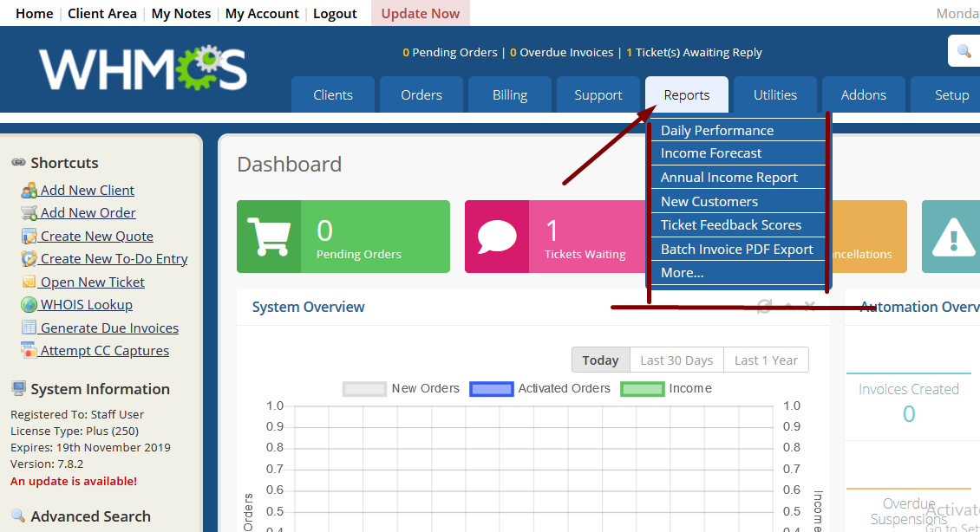Image resolution: width=980 pixels, height=532 pixels.
Task: Click the Advanced Search magnifier icon
Action: (x=18, y=516)
